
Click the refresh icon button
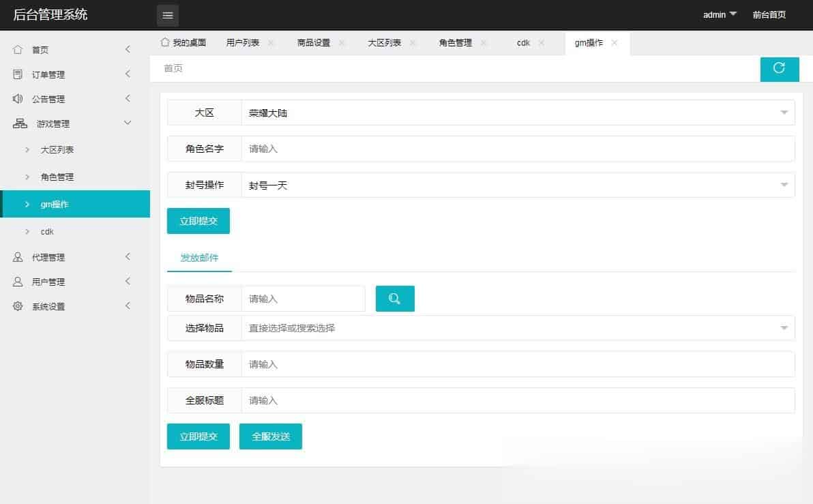(x=779, y=68)
